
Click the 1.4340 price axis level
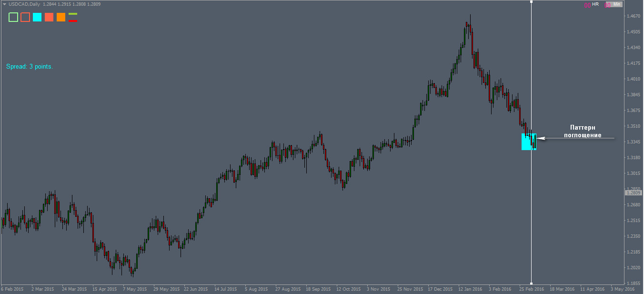[634, 48]
